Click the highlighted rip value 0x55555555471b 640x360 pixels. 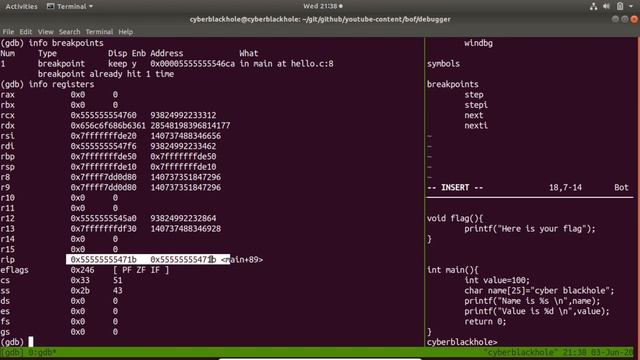click(103, 260)
